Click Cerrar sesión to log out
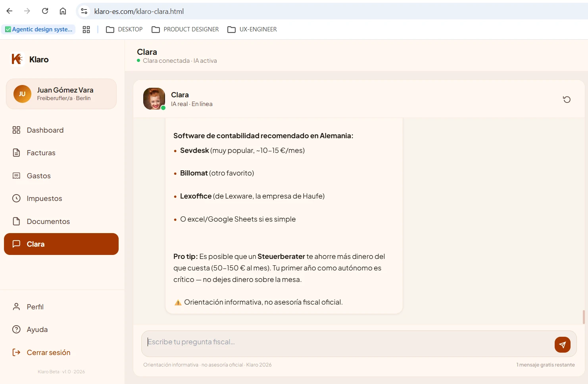588x384 pixels. click(x=61, y=352)
